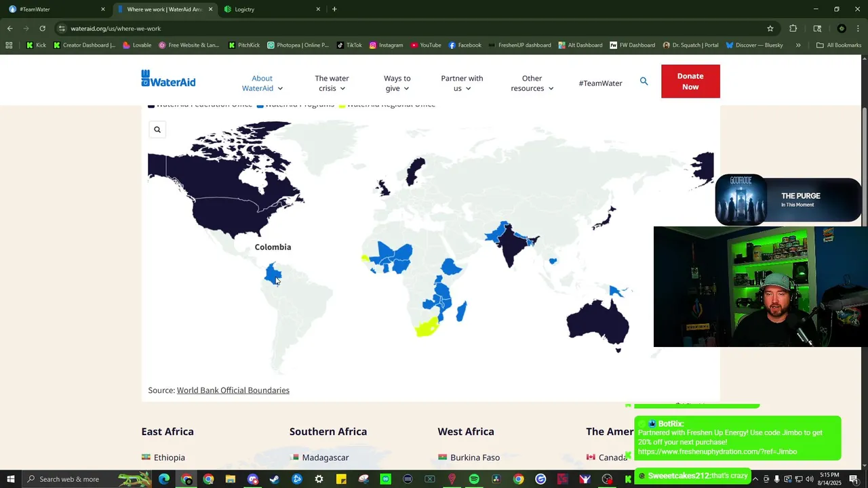
Task: Click the Windows Start button
Action: click(x=11, y=479)
